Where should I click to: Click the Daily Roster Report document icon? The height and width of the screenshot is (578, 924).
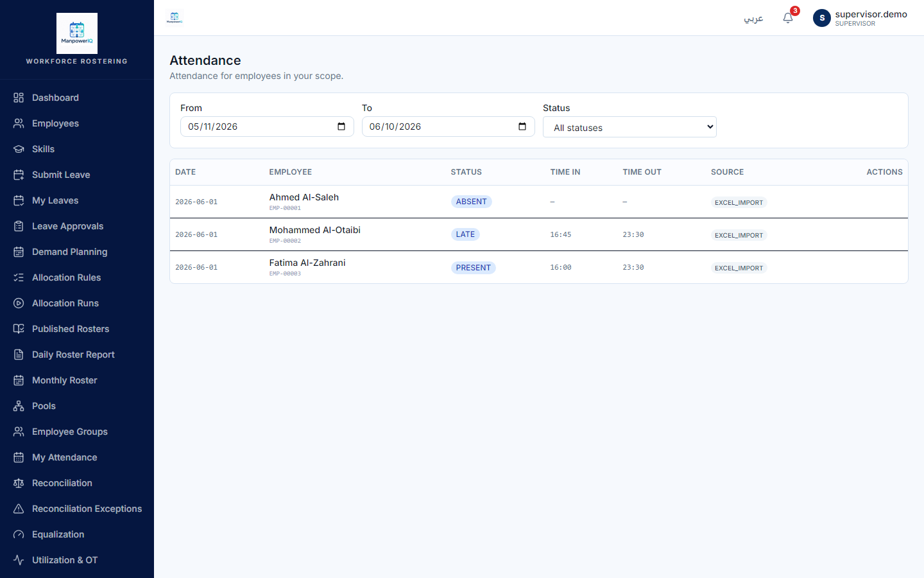tap(19, 355)
